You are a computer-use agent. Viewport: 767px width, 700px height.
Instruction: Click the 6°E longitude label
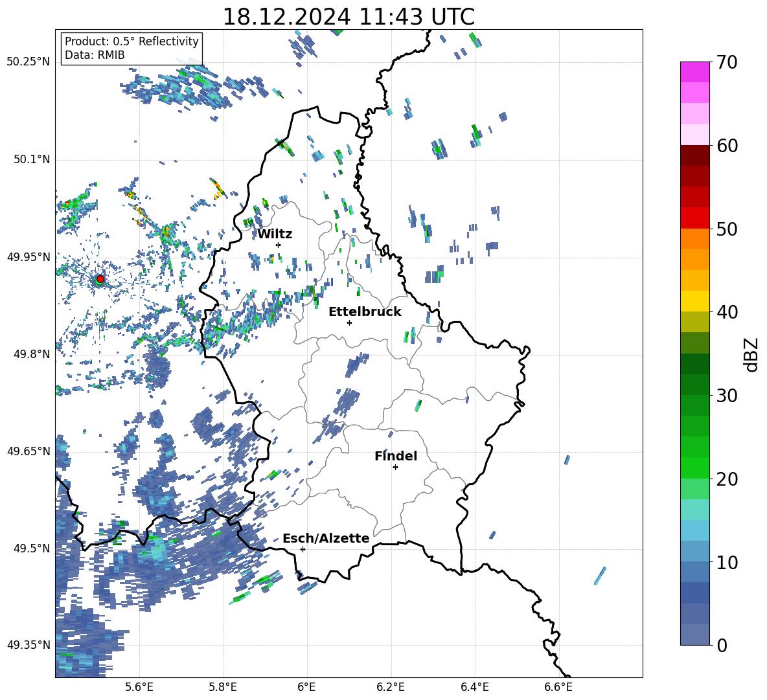tap(306, 687)
